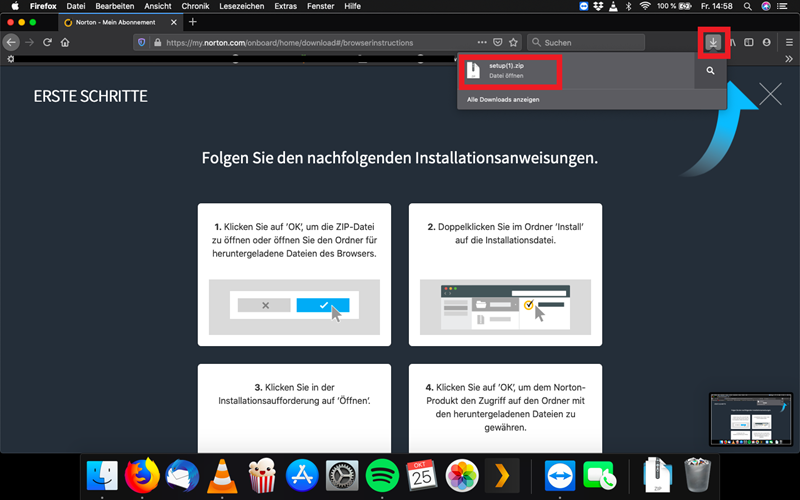Open tracking protection shield icon
Viewport: 800px width, 500px height.
pos(142,42)
